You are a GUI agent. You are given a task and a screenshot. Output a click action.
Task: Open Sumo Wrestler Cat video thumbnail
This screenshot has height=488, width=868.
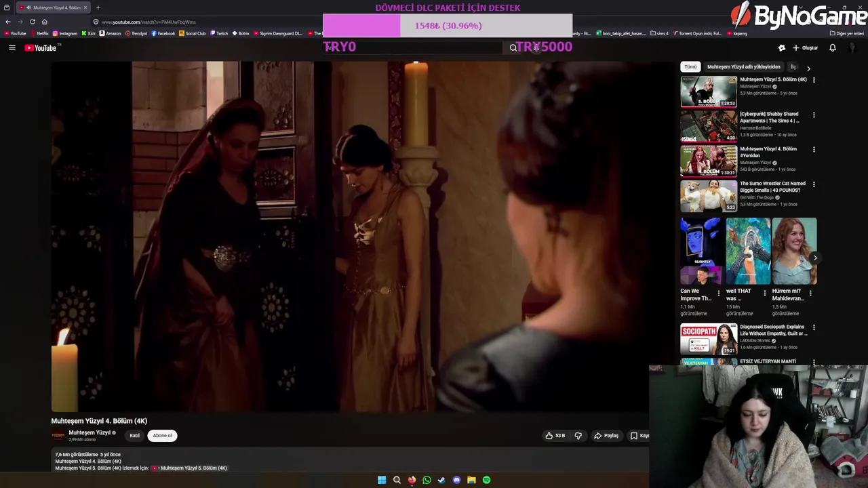[x=709, y=196]
